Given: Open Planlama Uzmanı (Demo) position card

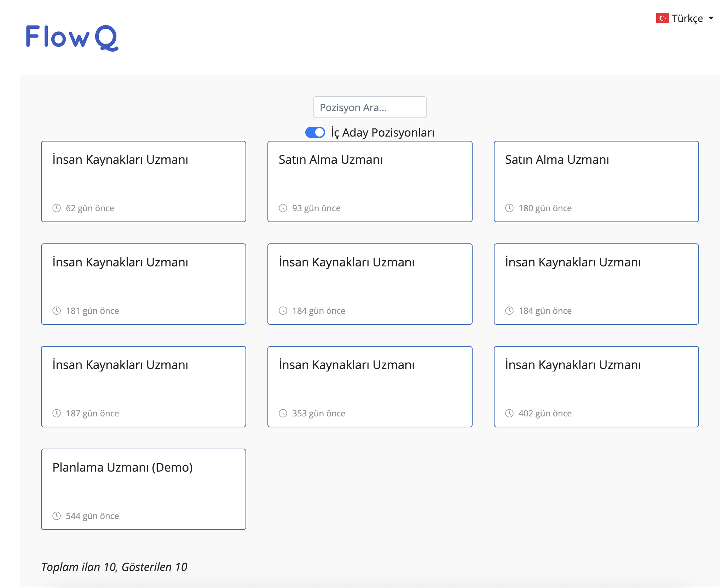Looking at the screenshot, I should point(143,489).
